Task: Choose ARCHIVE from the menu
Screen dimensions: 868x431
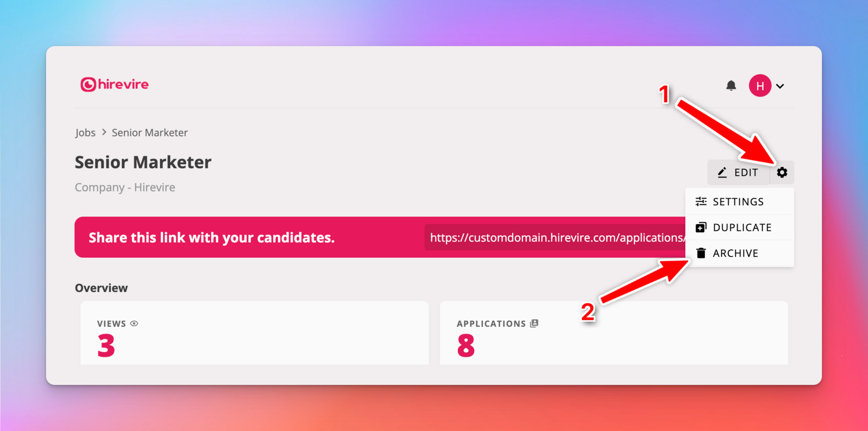Action: (x=735, y=253)
